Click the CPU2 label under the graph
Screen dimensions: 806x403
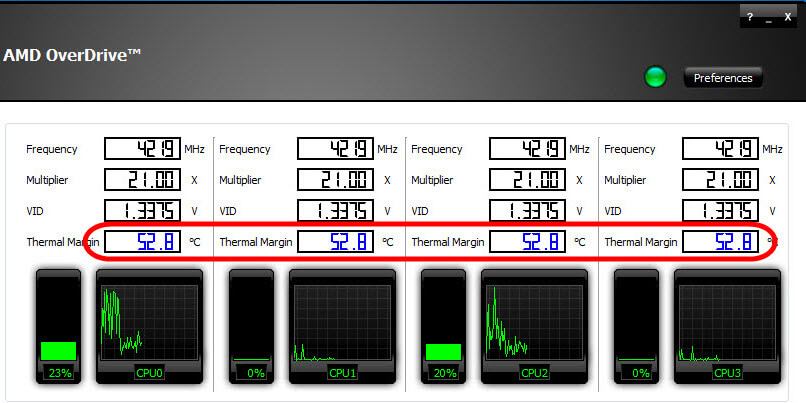(535, 373)
